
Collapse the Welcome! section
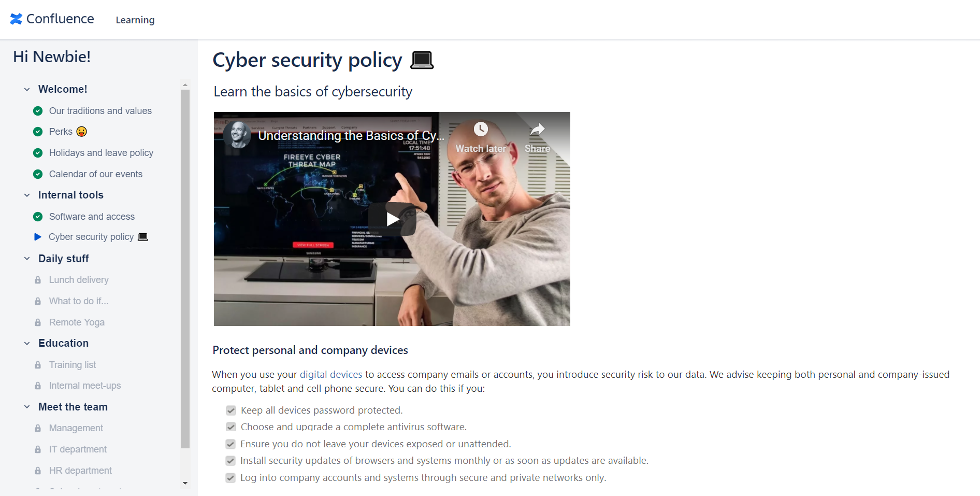[27, 89]
